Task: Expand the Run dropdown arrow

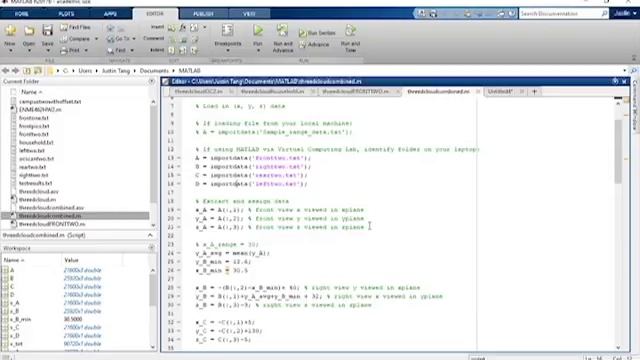Action: [258, 51]
